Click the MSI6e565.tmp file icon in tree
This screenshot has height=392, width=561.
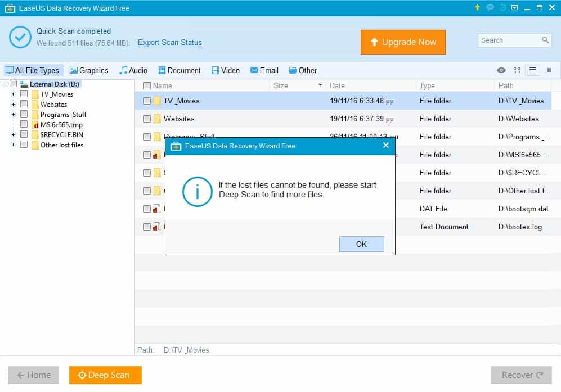click(x=35, y=125)
